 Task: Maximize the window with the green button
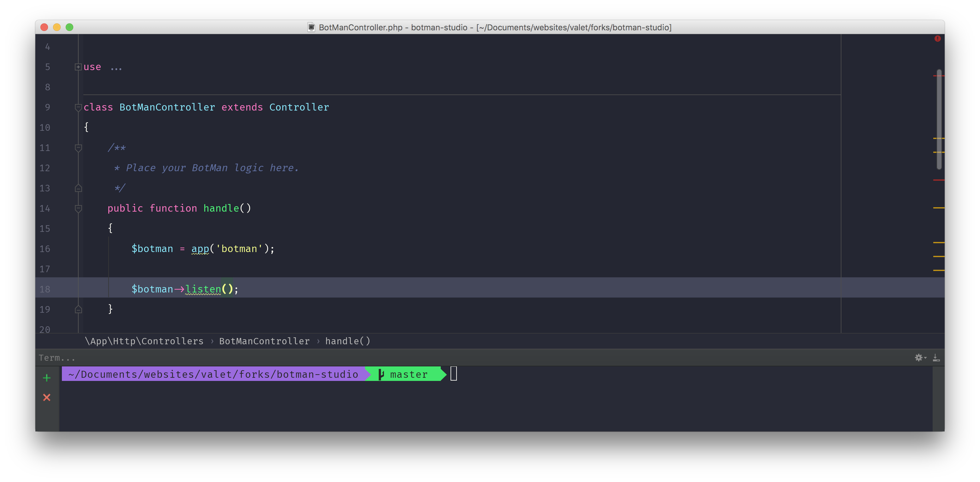pyautogui.click(x=69, y=27)
